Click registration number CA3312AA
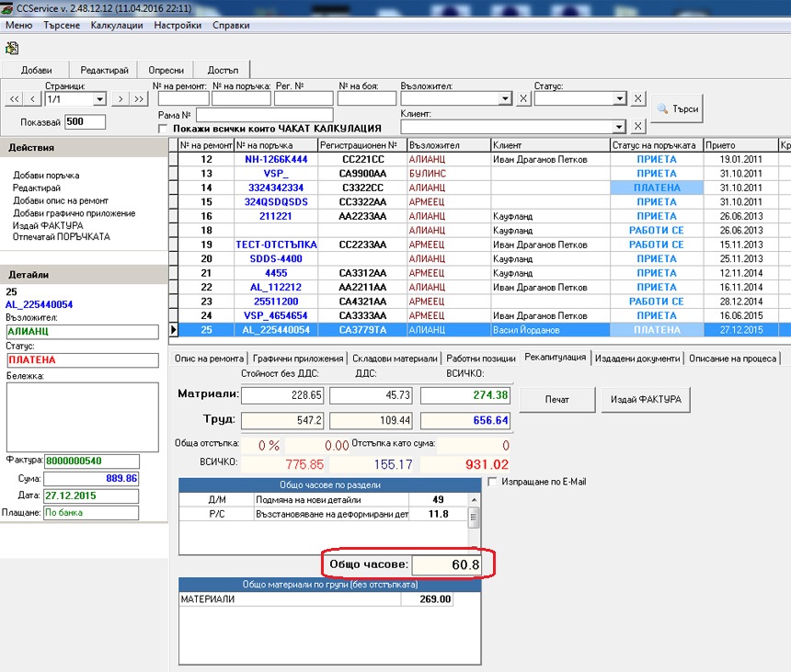Viewport: 791px width, 672px height. [x=362, y=273]
